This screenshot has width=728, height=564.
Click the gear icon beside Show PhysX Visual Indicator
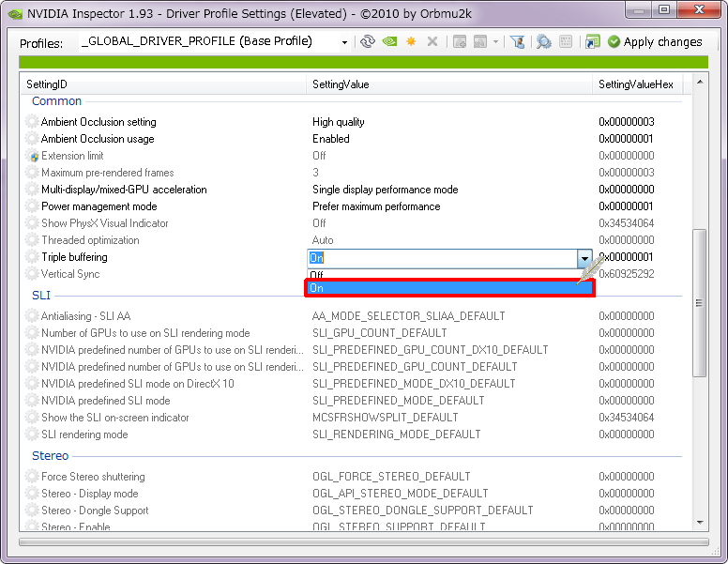coord(32,223)
